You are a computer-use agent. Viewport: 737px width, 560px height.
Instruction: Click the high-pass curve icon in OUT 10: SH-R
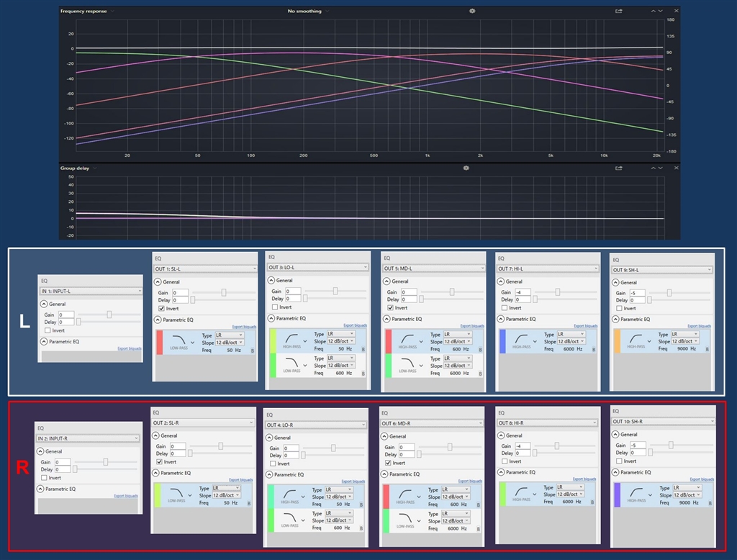coord(636,493)
